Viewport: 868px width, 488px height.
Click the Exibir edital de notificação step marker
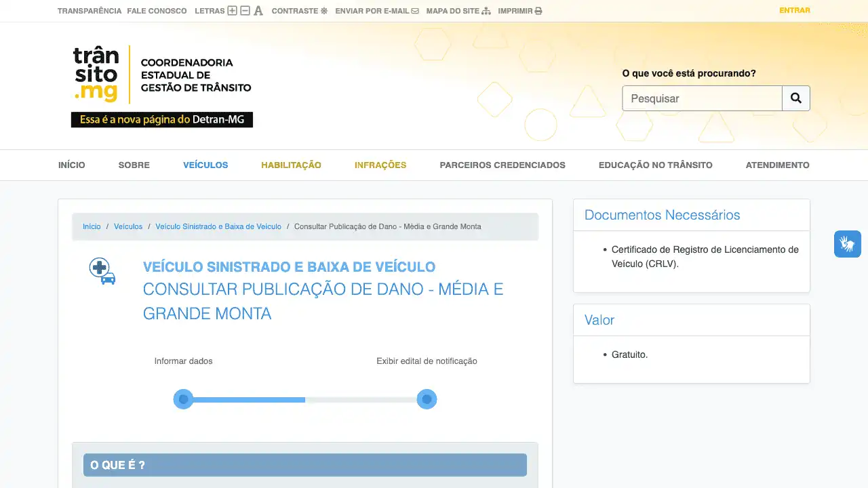click(x=427, y=399)
